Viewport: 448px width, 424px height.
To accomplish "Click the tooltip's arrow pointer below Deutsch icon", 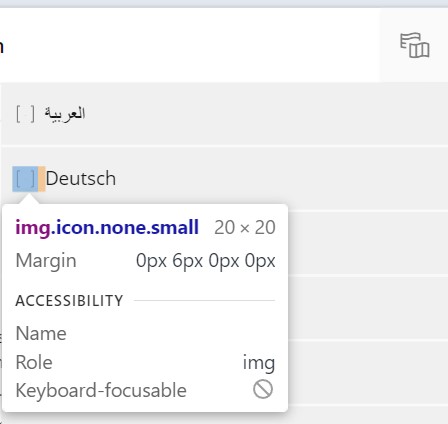I will (29, 199).
